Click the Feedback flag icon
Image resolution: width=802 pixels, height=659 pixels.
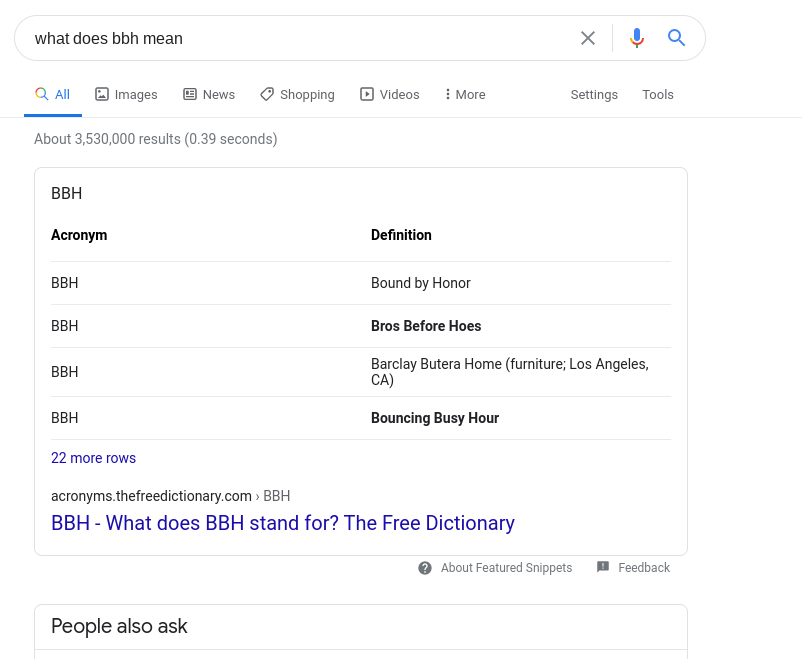click(603, 567)
